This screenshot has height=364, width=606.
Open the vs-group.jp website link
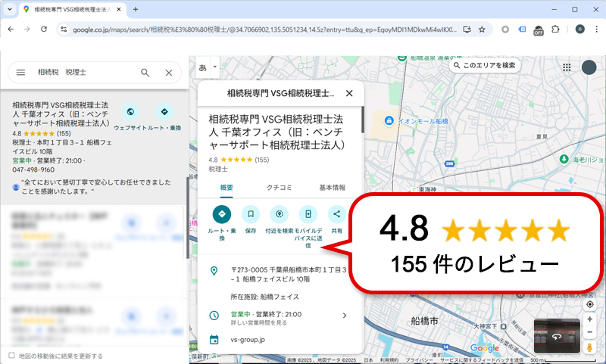pos(248,340)
